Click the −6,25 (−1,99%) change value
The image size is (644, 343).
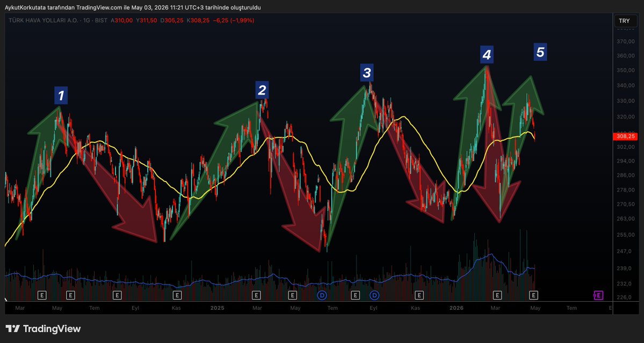(x=234, y=20)
